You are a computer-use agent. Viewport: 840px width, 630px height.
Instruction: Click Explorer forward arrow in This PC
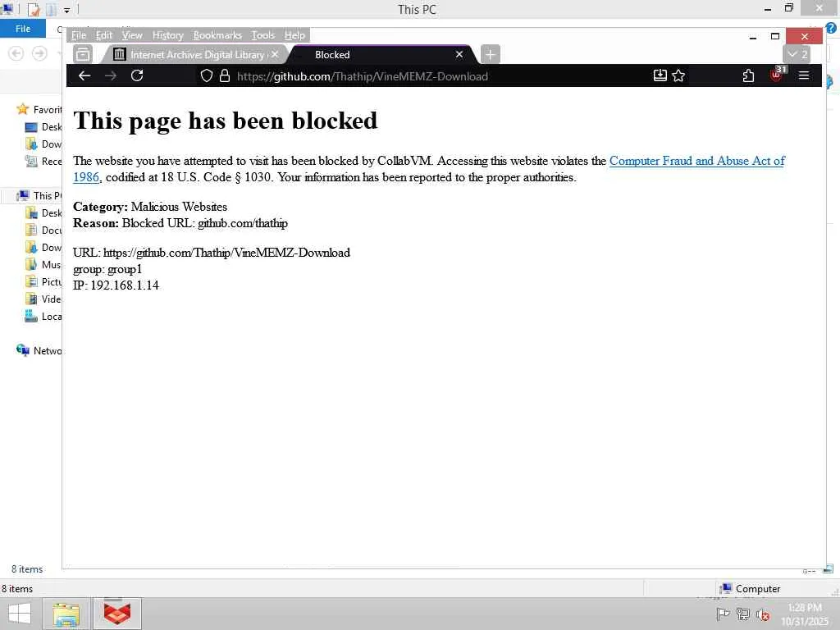(39, 53)
